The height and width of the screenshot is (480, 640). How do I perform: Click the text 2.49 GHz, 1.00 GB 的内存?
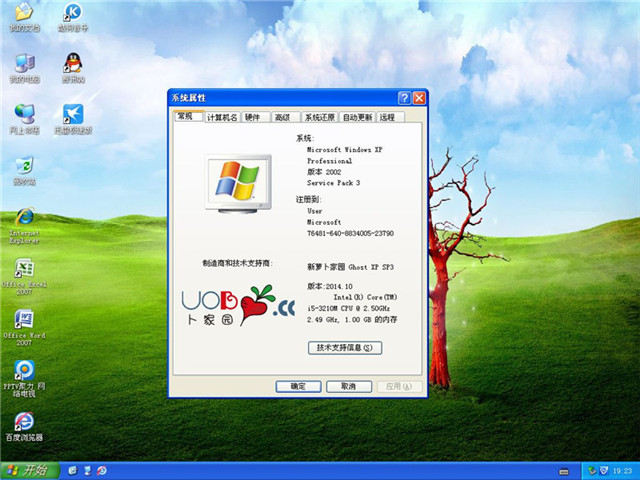click(352, 320)
